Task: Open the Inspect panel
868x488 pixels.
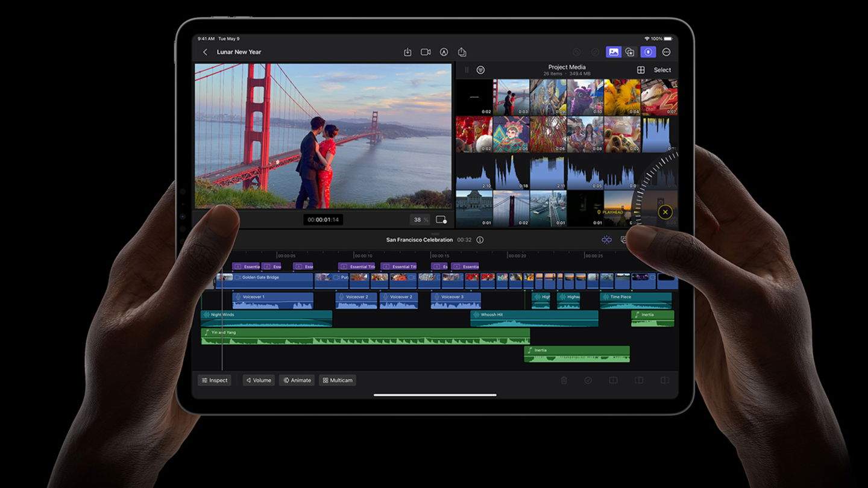Action: [215, 380]
